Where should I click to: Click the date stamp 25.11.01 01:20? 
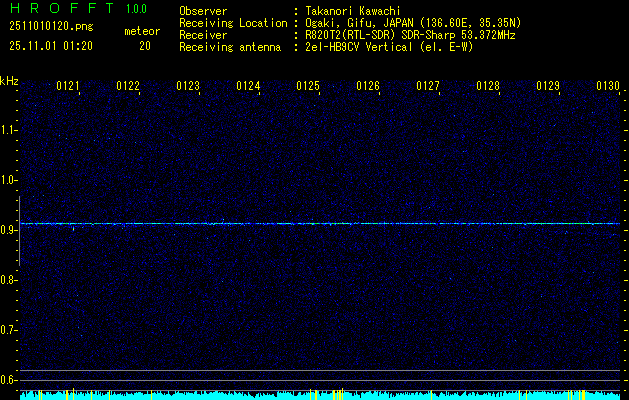[x=51, y=46]
